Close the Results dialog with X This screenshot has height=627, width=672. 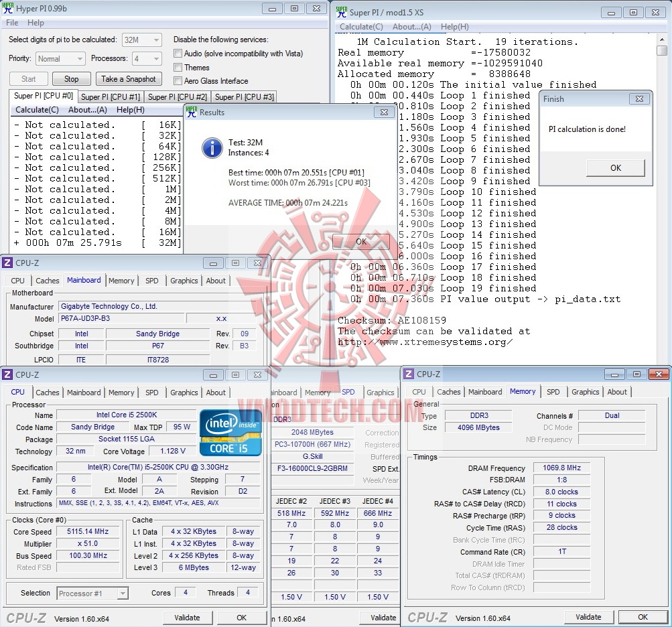pyautogui.click(x=384, y=112)
